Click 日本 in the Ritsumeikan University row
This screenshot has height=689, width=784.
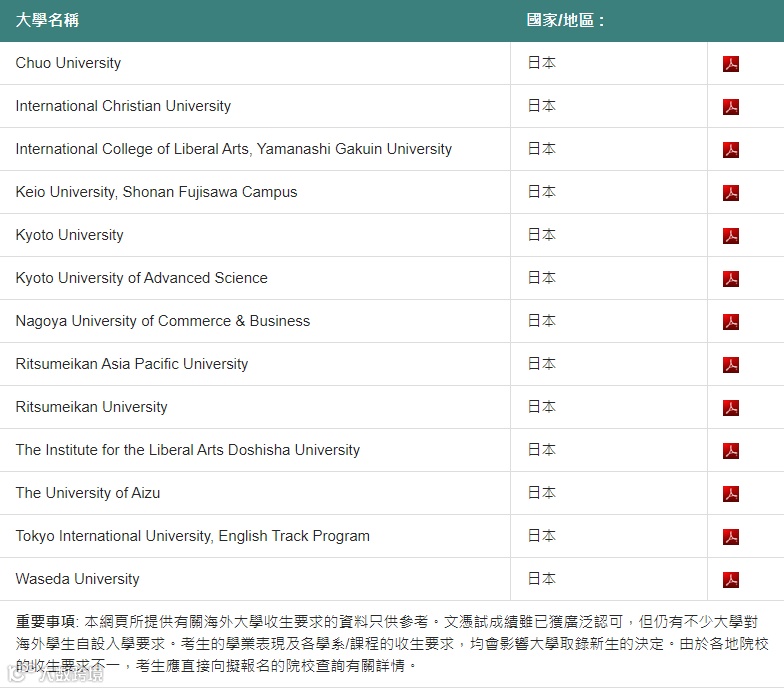[x=542, y=407]
